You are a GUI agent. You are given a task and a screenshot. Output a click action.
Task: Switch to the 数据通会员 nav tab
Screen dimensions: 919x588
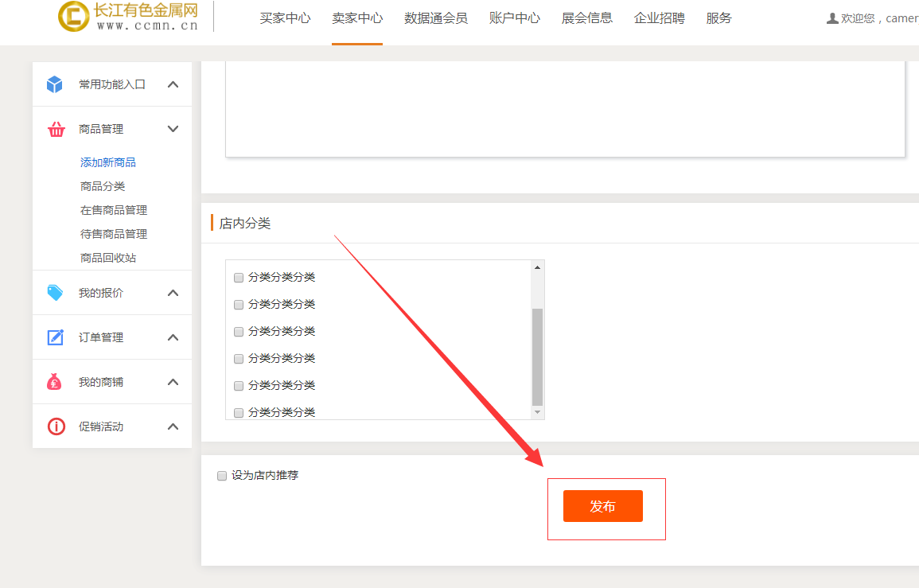435,18
